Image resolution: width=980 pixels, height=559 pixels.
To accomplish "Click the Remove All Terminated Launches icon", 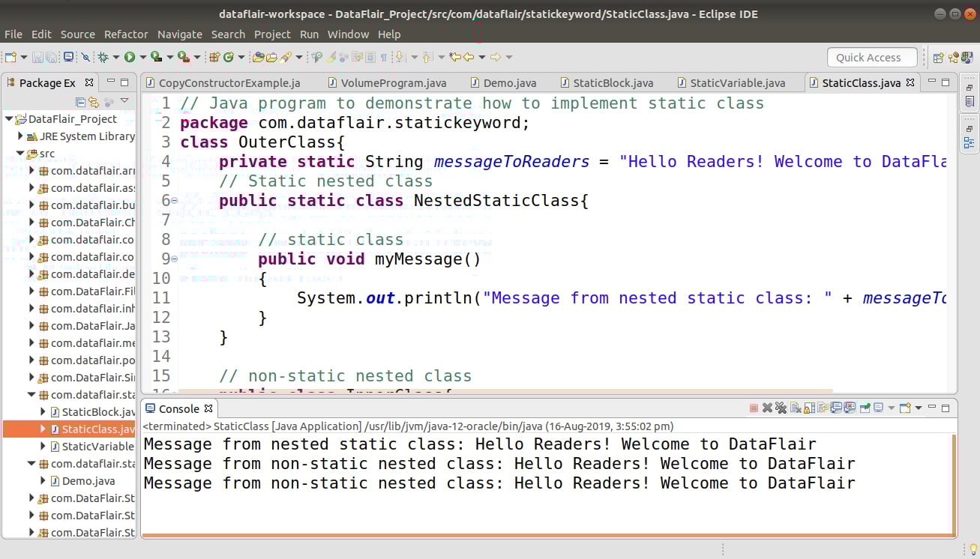I will [x=781, y=408].
